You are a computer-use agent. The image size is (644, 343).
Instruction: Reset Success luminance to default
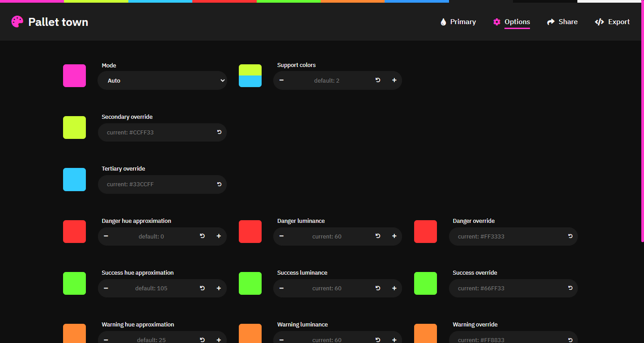[377, 288]
